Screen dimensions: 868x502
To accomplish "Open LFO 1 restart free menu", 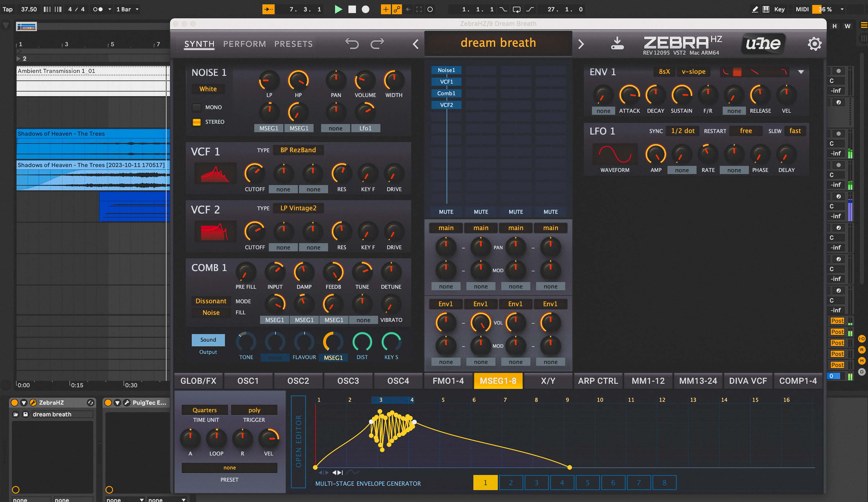I will click(746, 131).
